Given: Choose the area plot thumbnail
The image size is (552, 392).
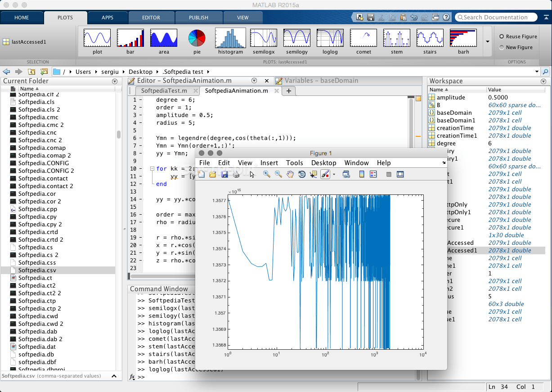Looking at the screenshot, I should [x=164, y=41].
